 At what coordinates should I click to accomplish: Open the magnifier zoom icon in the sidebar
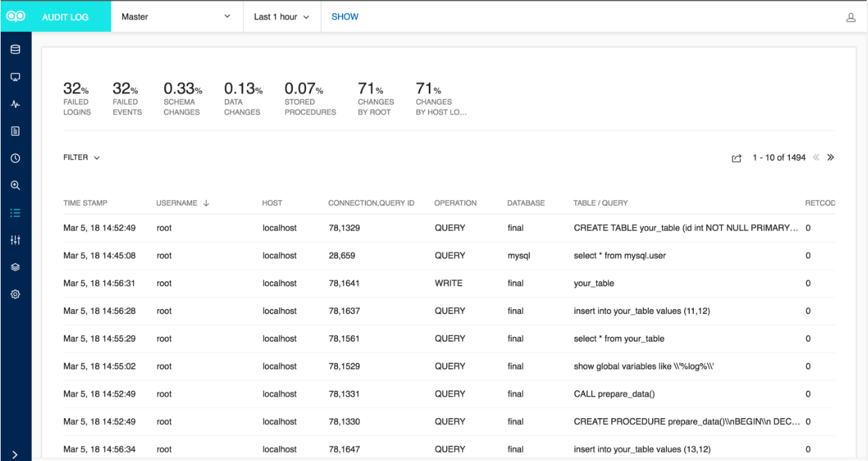click(x=15, y=185)
